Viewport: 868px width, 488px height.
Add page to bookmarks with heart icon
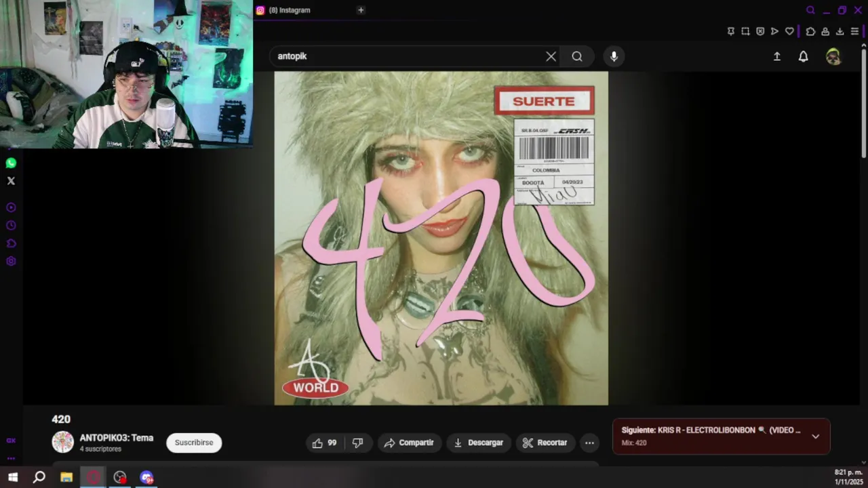coord(789,31)
